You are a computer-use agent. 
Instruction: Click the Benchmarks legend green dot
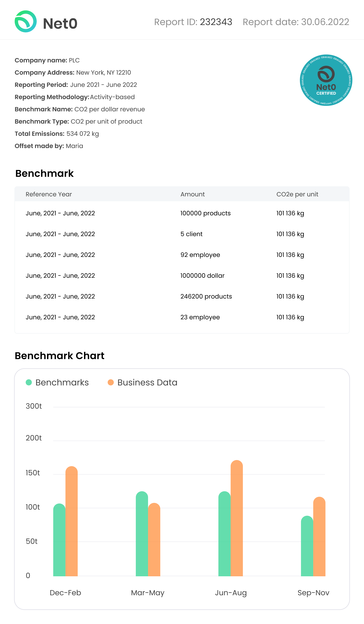[x=29, y=382]
